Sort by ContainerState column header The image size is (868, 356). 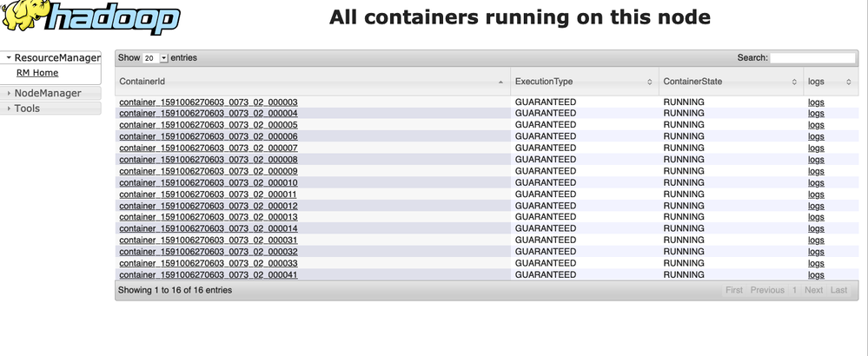(x=731, y=82)
